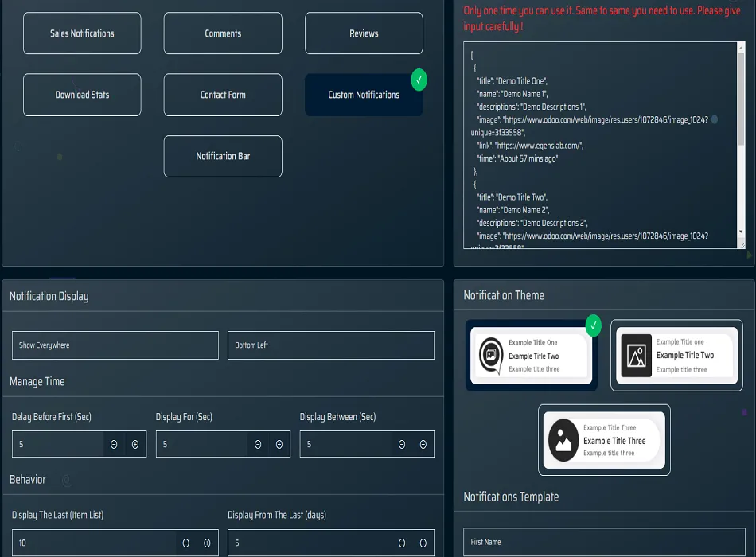Select the second theme with square image icon
Viewport: 756px width, 557px height.
[x=677, y=356]
